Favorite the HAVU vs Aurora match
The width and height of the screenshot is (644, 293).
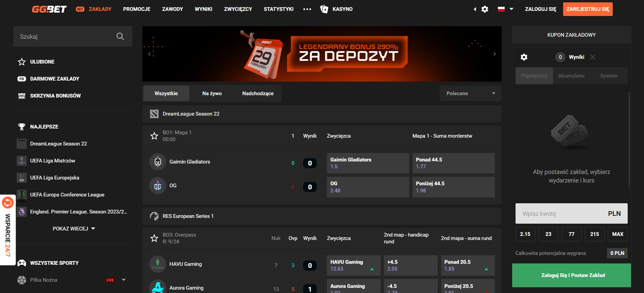[154, 238]
